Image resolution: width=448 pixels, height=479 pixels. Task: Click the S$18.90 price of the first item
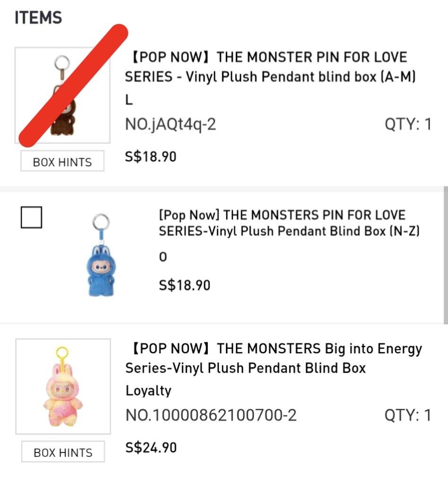[x=151, y=156]
